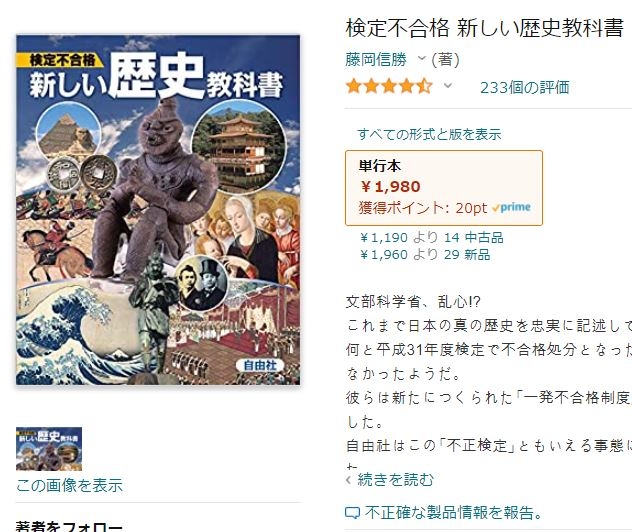632x532 pixels.
Task: Show all formats via すべての形式と版を表示
Action: click(x=429, y=134)
